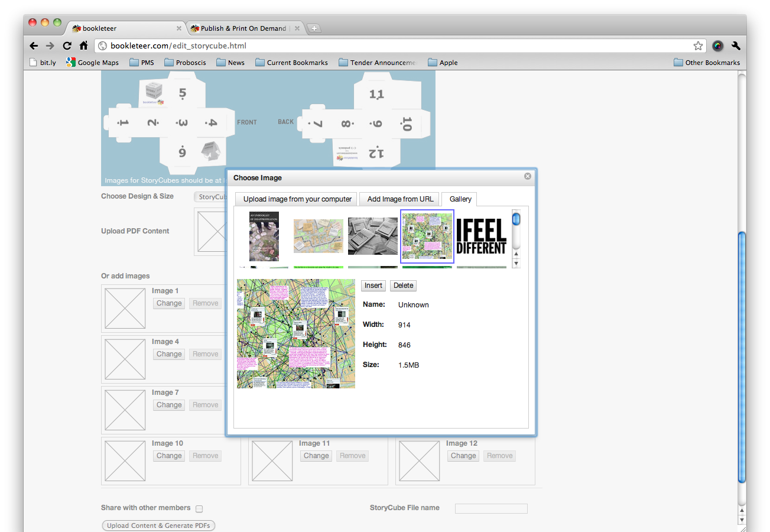Image resolution: width=770 pixels, height=532 pixels.
Task: Click the Image 1 placeholder box
Action: (x=125, y=309)
